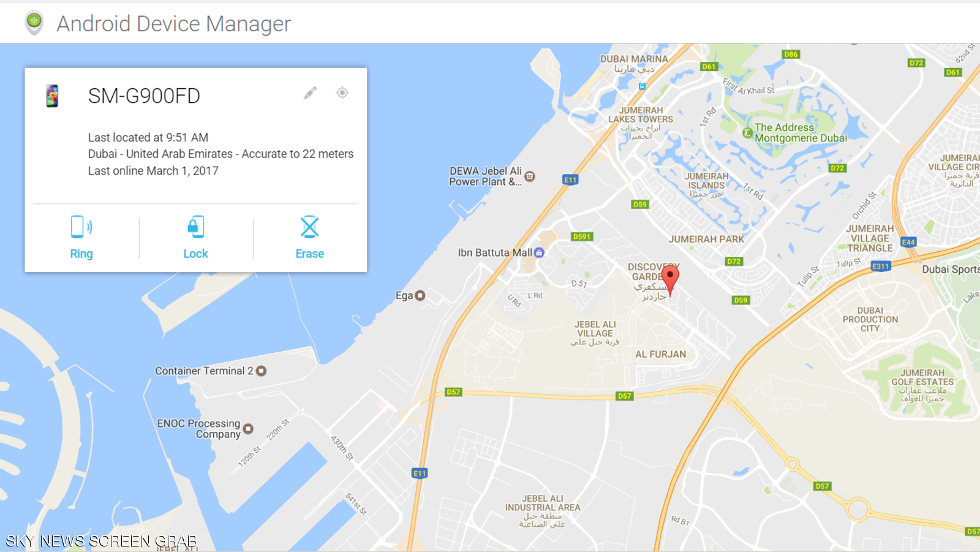Click the Erase button label
Viewport: 980px width, 552px height.
click(x=310, y=254)
